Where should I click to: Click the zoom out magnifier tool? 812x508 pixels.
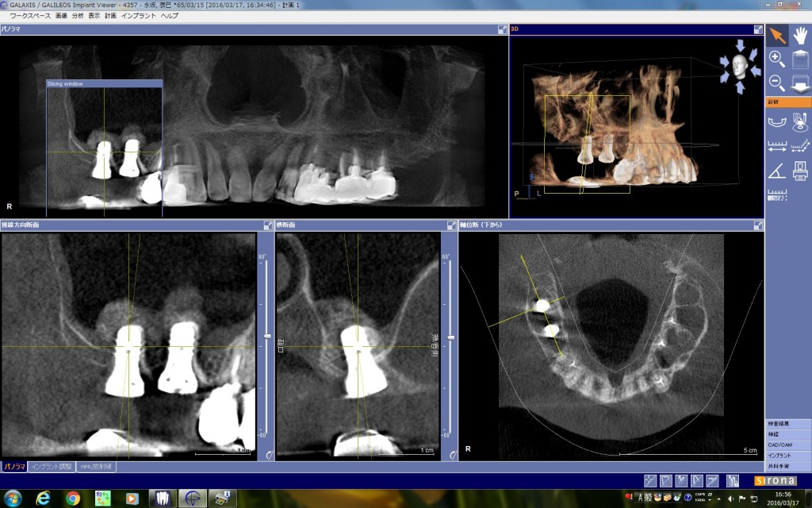pos(777,83)
